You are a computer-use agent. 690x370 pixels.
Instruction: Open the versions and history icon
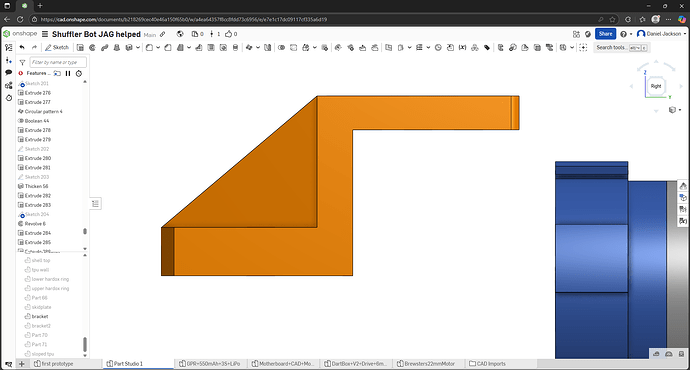8,60
